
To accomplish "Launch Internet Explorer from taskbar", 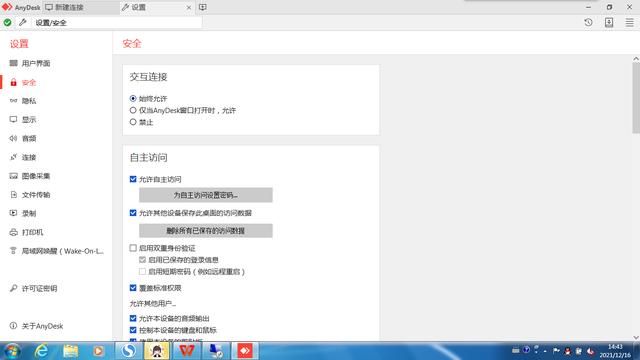I will point(41,351).
